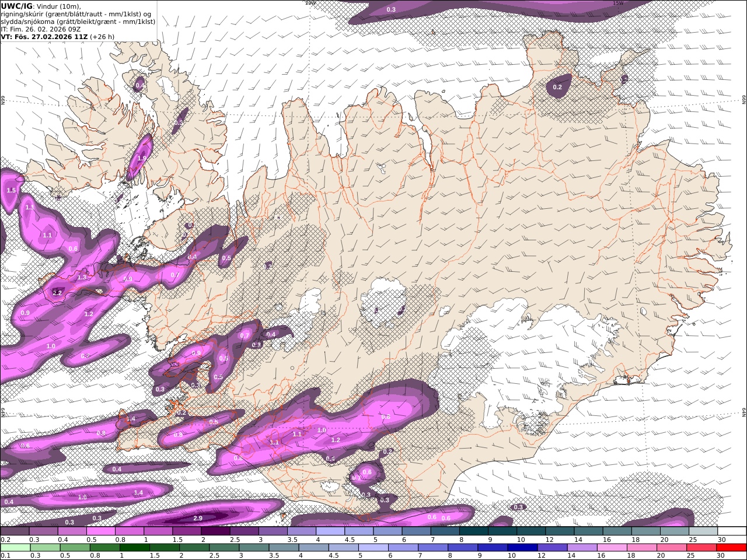Click the deep blue 10–12 swatch, lower legend
The image size is (747, 560).
coord(522,548)
